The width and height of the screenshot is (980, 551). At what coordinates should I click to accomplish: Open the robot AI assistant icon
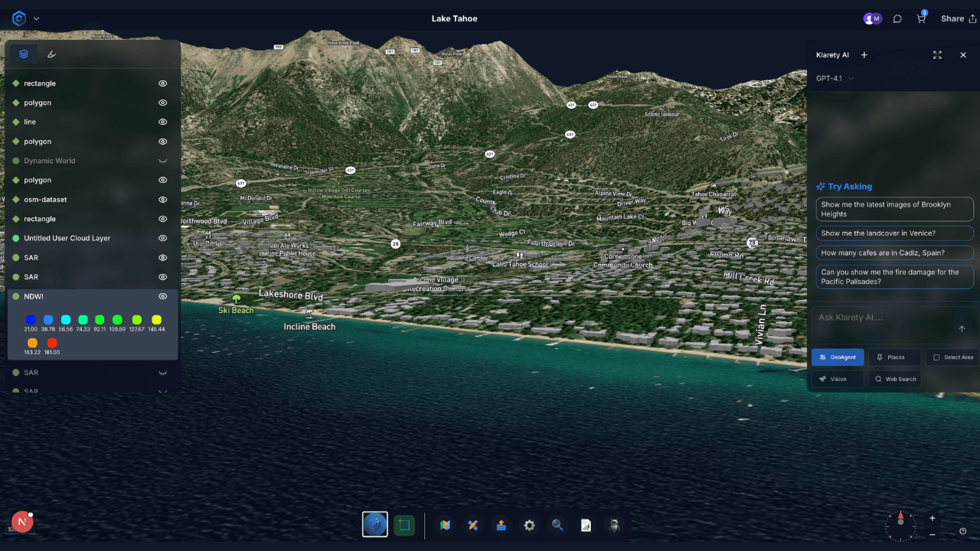(613, 525)
